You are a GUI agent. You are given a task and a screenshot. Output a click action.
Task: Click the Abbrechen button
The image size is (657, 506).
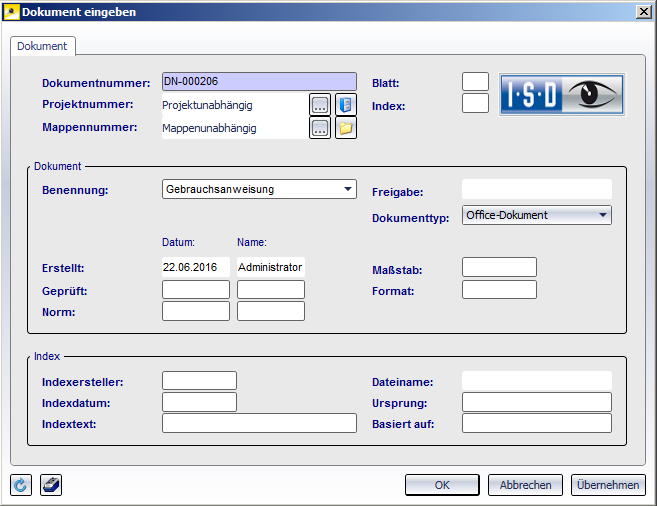click(525, 485)
